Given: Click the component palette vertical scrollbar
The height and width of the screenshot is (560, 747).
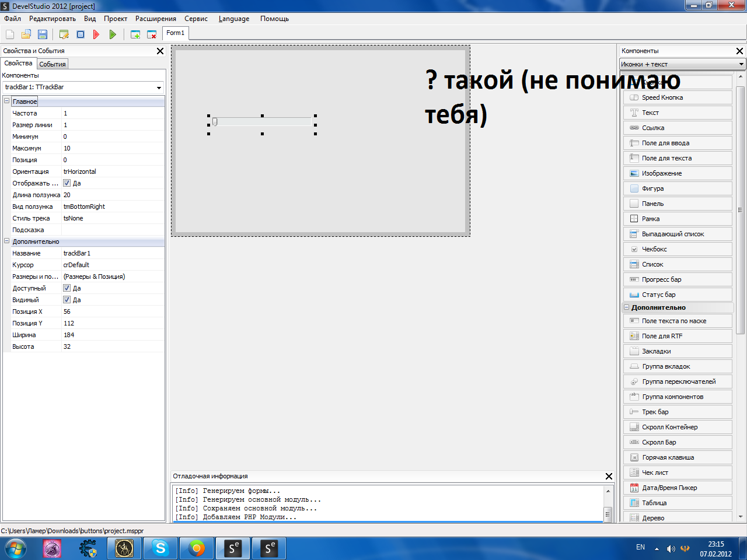Looking at the screenshot, I should point(741,210).
